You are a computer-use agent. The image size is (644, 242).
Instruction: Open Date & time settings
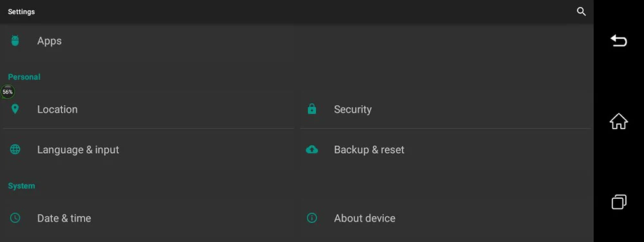148,217
